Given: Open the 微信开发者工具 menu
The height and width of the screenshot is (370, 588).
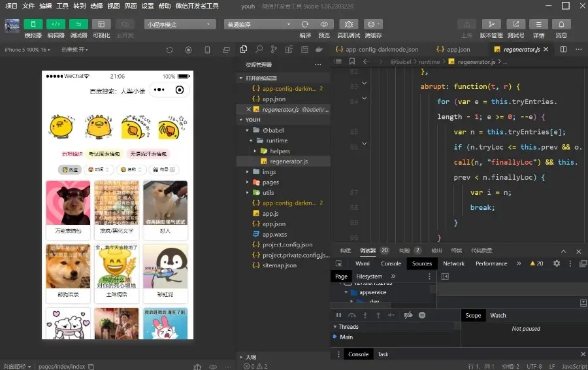Looking at the screenshot, I should tap(197, 6).
